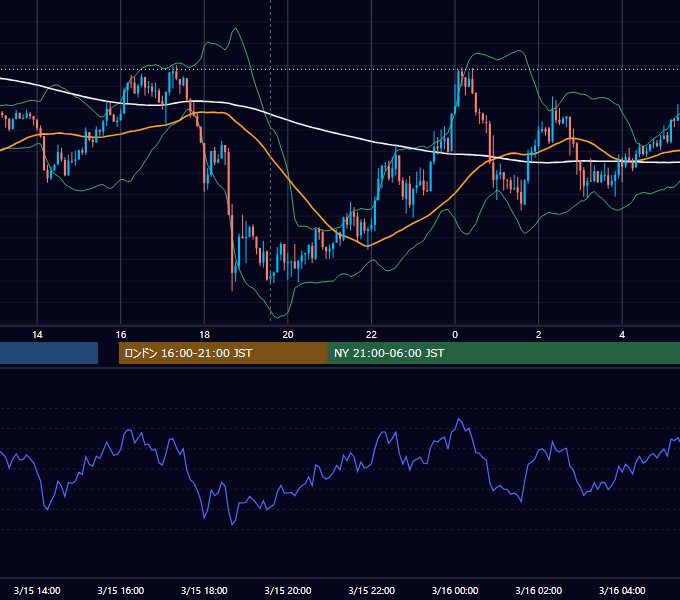680x600 pixels.
Task: Click the 3/15 14:00 label on the oscillator axis
Action: (37, 590)
